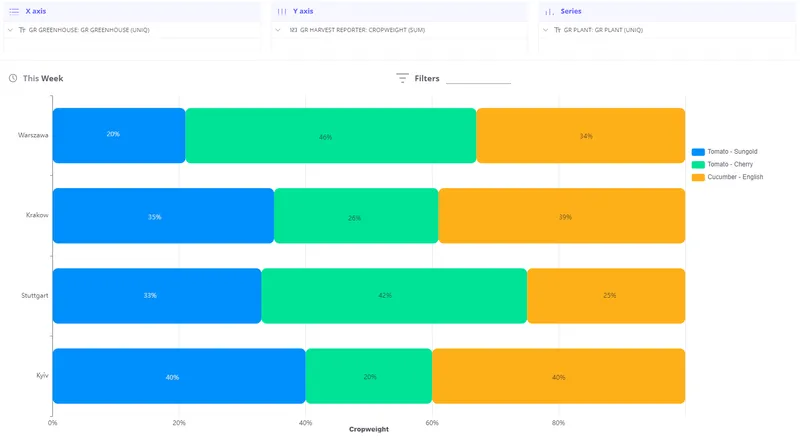Click the Series chart icon

pos(549,11)
